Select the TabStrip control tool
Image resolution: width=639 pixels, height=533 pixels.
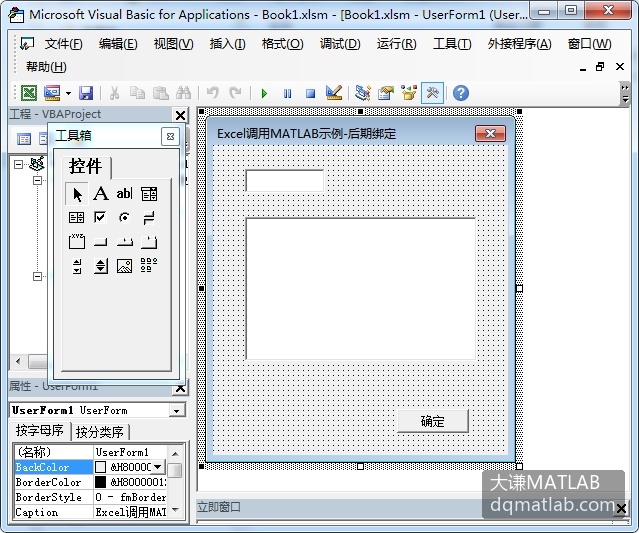pos(125,242)
